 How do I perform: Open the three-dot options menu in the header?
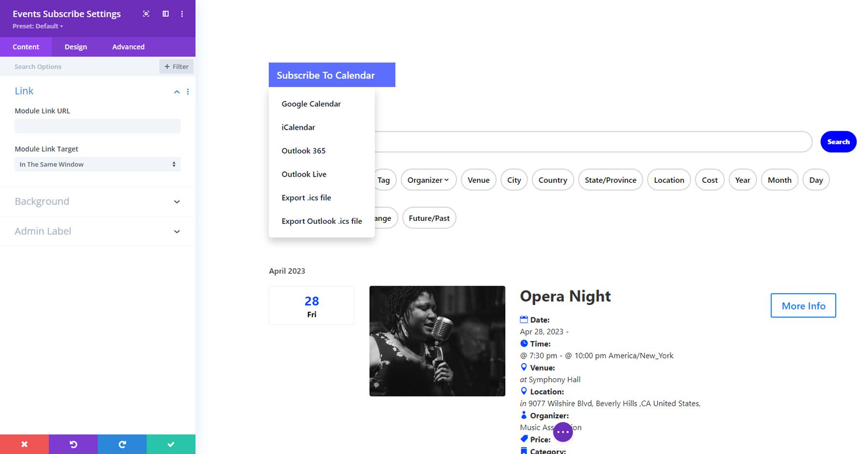[x=182, y=14]
